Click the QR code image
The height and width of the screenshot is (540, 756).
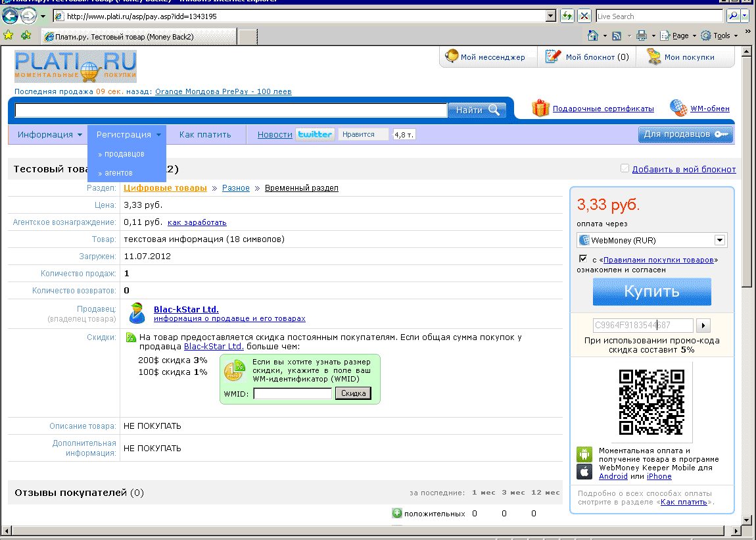pos(651,402)
